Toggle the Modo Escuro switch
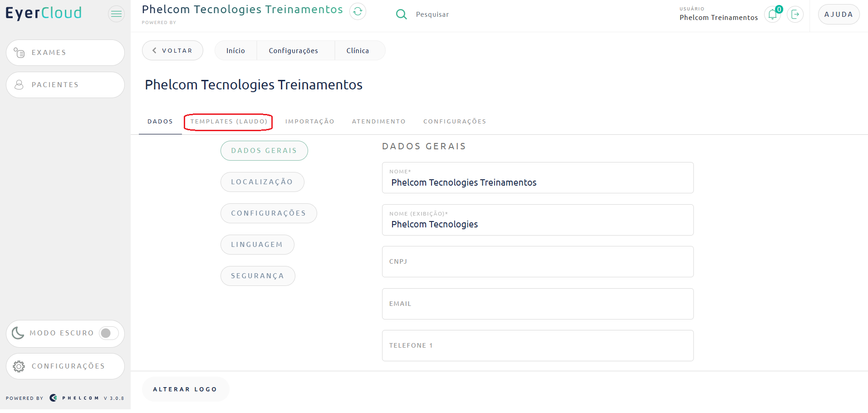Image resolution: width=868 pixels, height=413 pixels. pos(109,333)
